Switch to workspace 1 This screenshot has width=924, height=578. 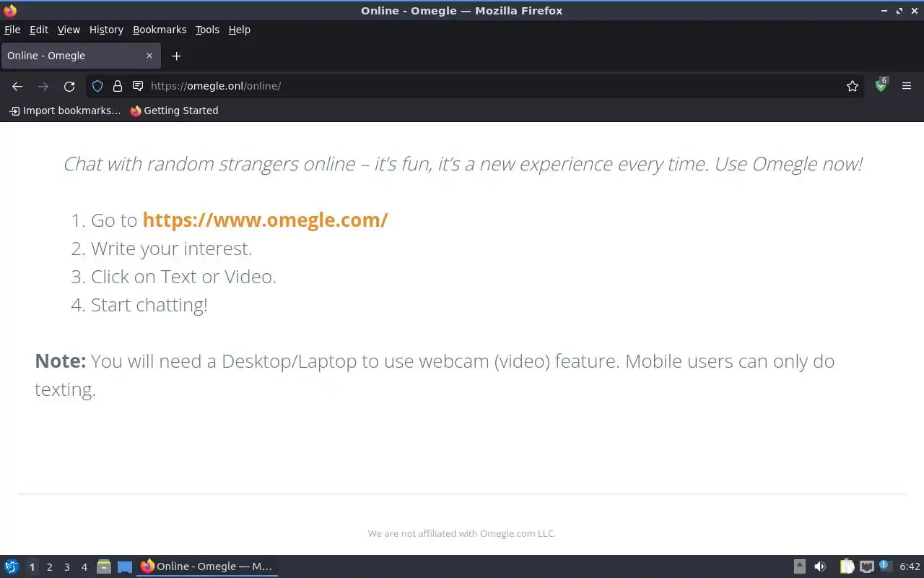pyautogui.click(x=32, y=567)
